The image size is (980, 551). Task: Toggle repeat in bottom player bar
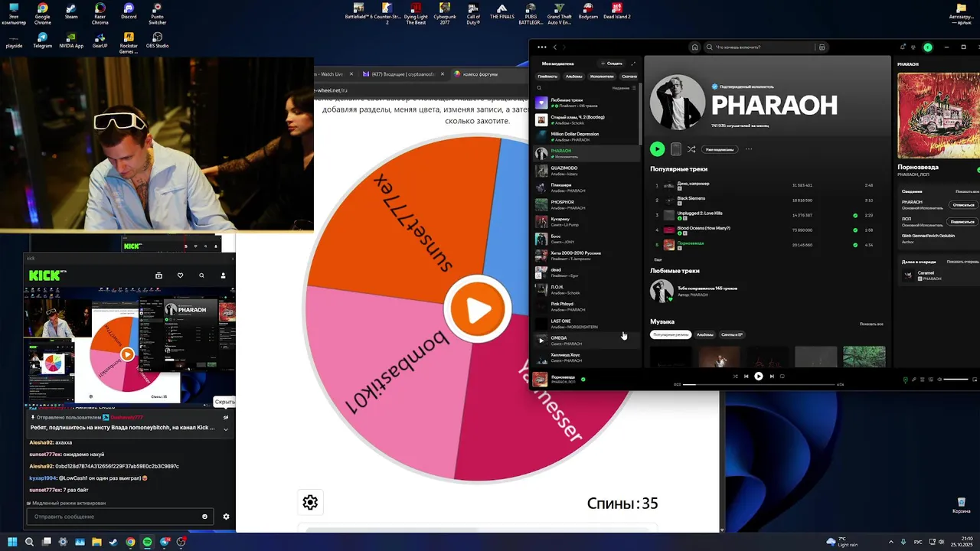[782, 377]
